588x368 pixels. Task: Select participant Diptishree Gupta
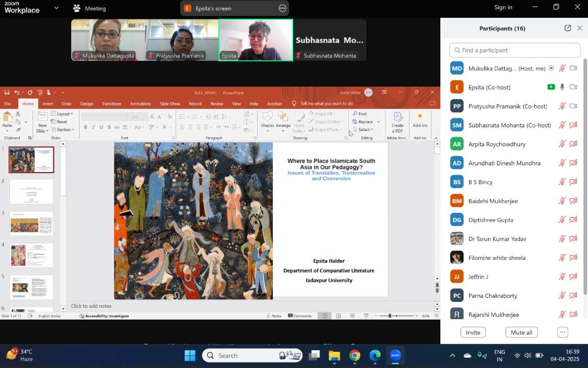(x=515, y=220)
